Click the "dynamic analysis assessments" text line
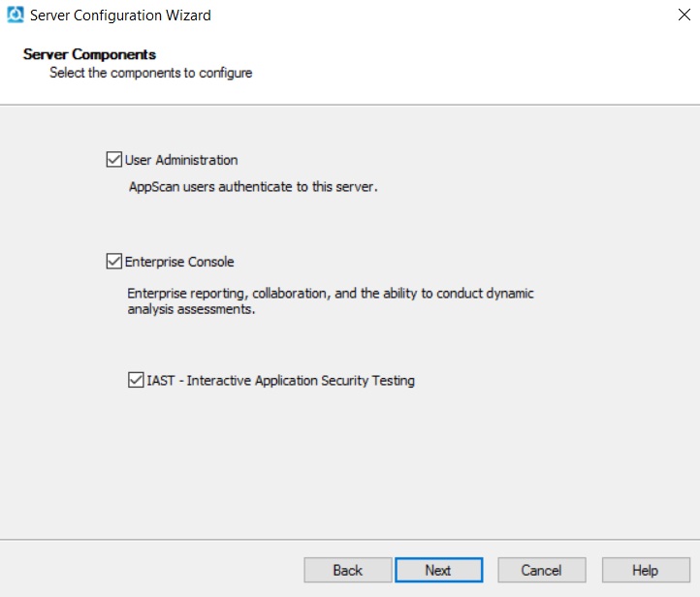 tap(191, 310)
